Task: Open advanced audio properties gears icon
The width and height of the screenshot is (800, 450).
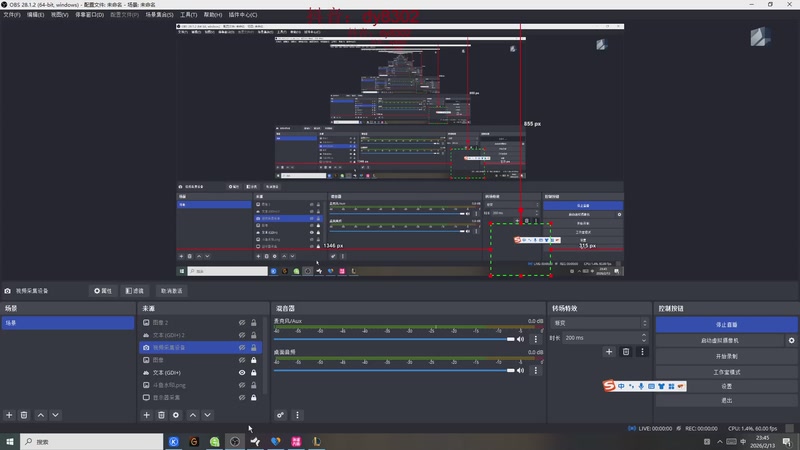Action: coord(280,415)
